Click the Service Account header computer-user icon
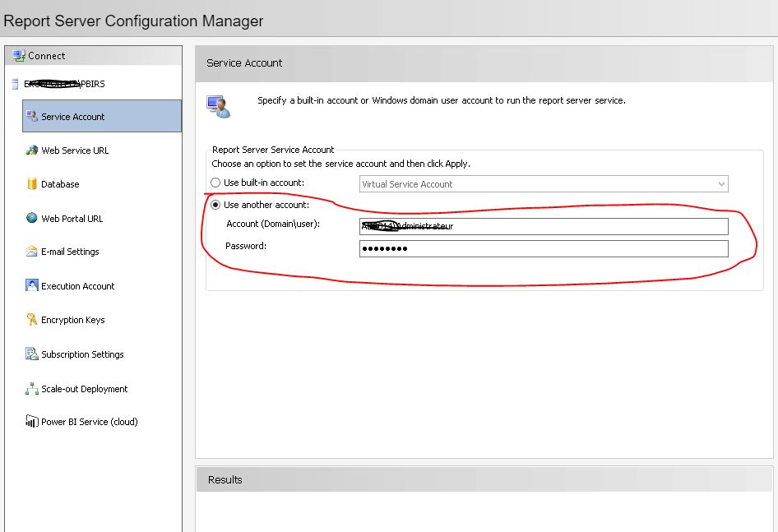 pyautogui.click(x=219, y=107)
